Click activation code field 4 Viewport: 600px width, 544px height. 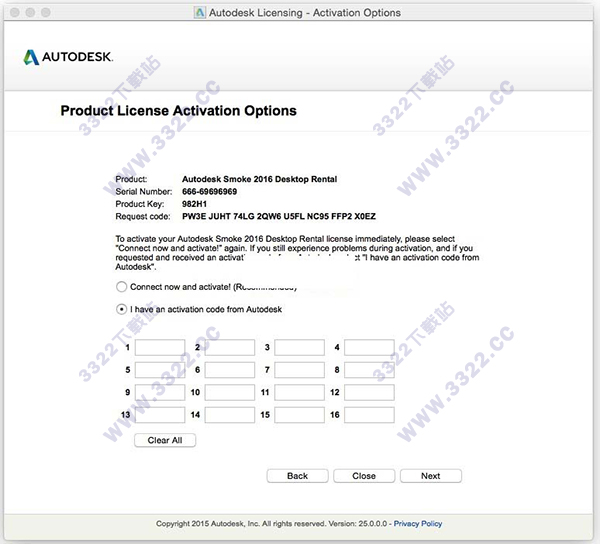click(369, 347)
